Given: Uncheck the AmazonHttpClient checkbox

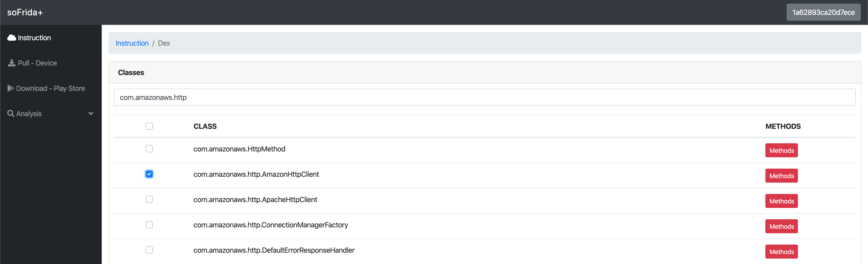Looking at the screenshot, I should pyautogui.click(x=149, y=174).
